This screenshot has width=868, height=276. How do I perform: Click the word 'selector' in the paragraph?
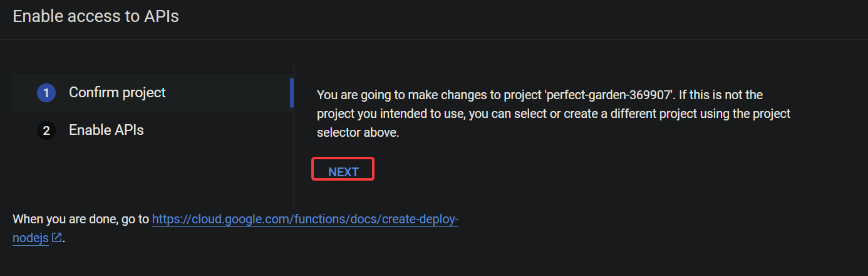(x=338, y=133)
